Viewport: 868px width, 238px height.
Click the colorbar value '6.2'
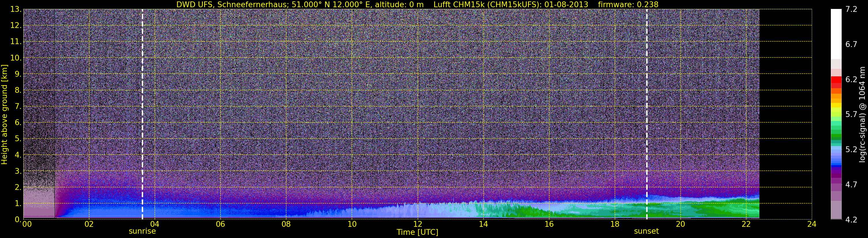tap(851, 80)
